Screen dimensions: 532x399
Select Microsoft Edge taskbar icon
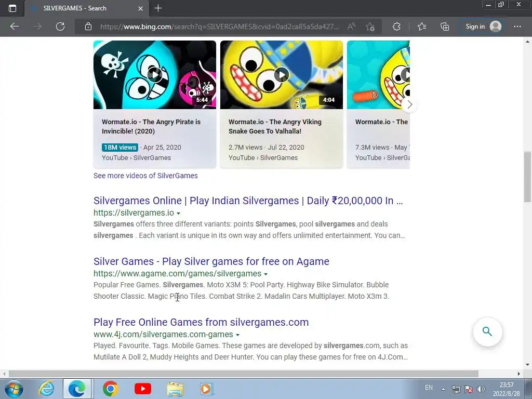click(77, 389)
